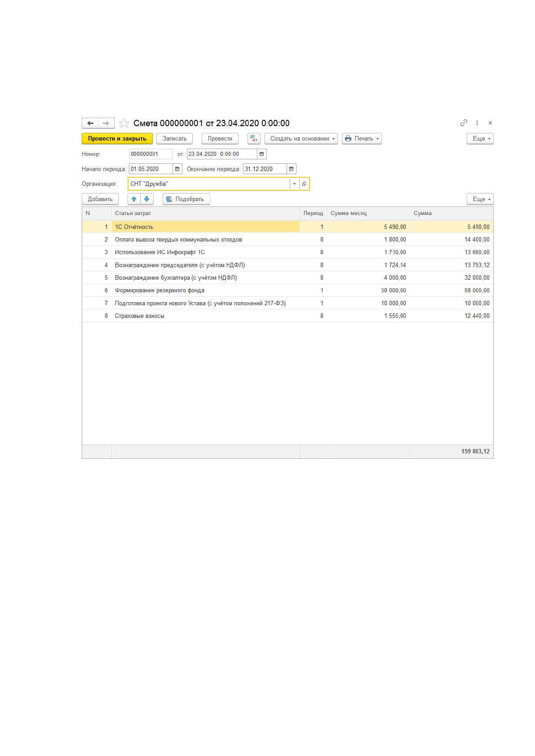The height and width of the screenshot is (756, 535).
Task: Sort by the N column header
Action: click(97, 213)
